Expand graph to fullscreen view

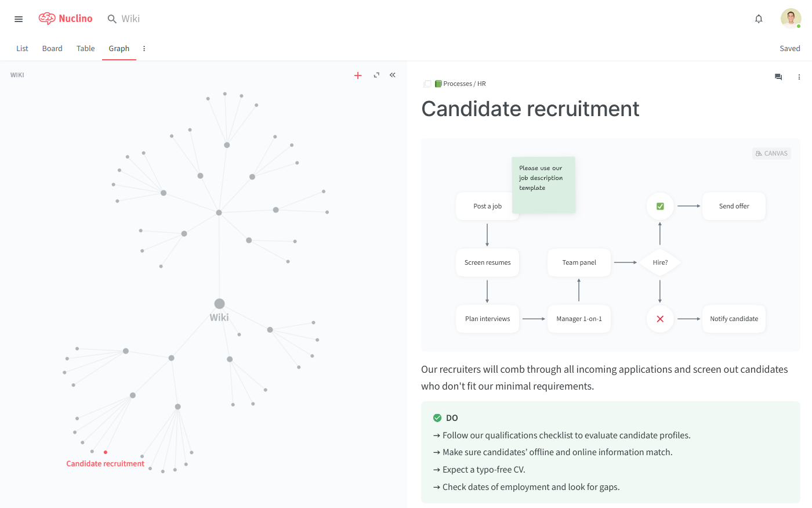(x=376, y=75)
